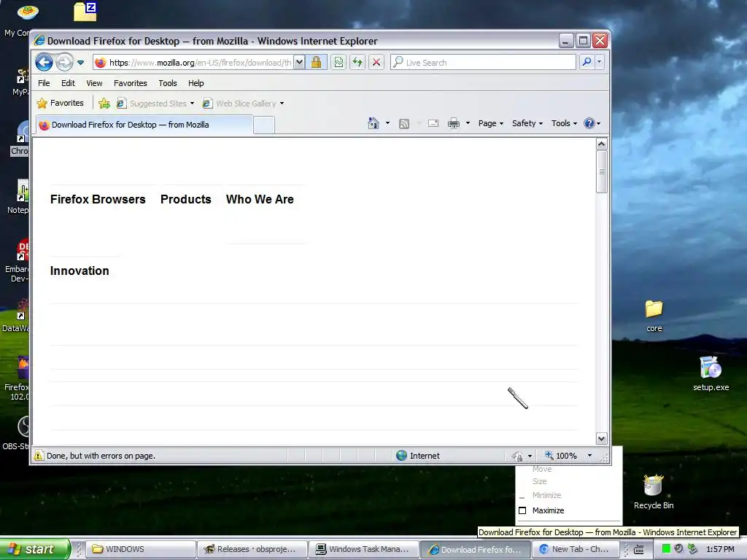Open recent pages dropdown beside Forward
Screen dimensions: 747x560
(x=80, y=63)
